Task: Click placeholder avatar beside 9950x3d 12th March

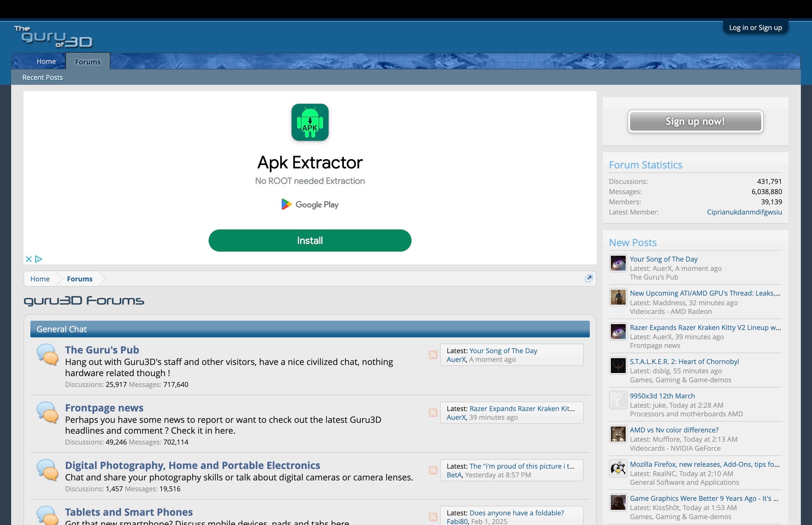Action: (618, 400)
